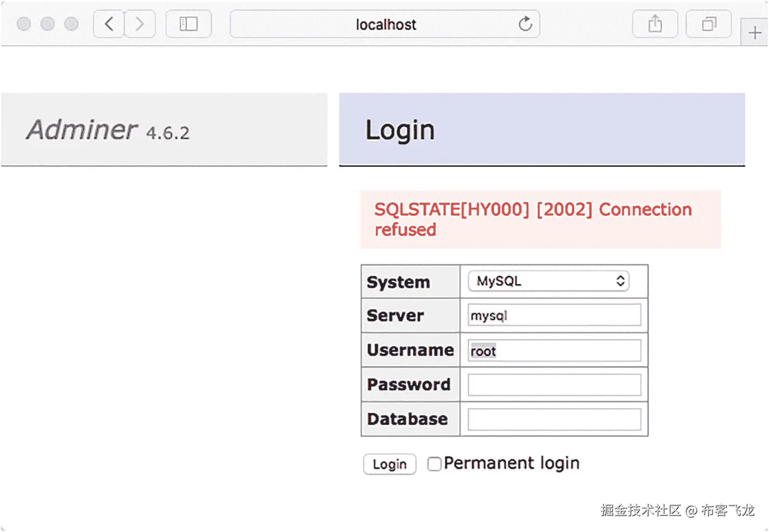Enable the Permanent login checkbox

pyautogui.click(x=434, y=464)
